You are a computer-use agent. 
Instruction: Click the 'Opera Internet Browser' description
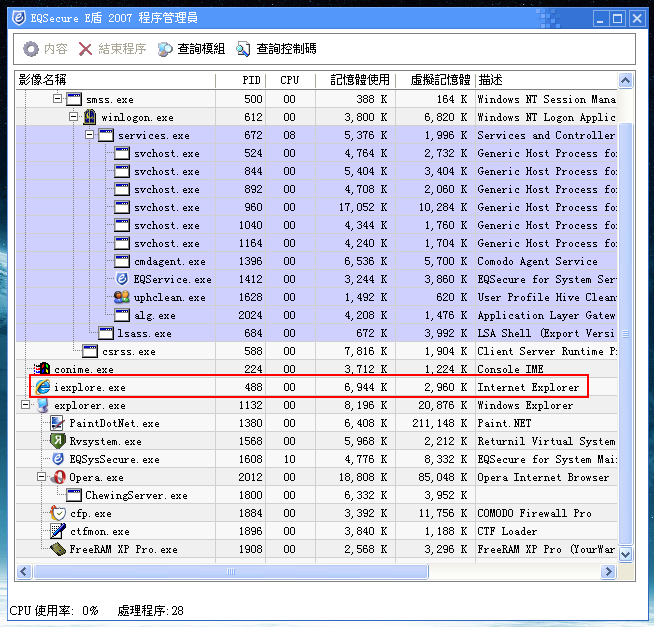(x=543, y=477)
